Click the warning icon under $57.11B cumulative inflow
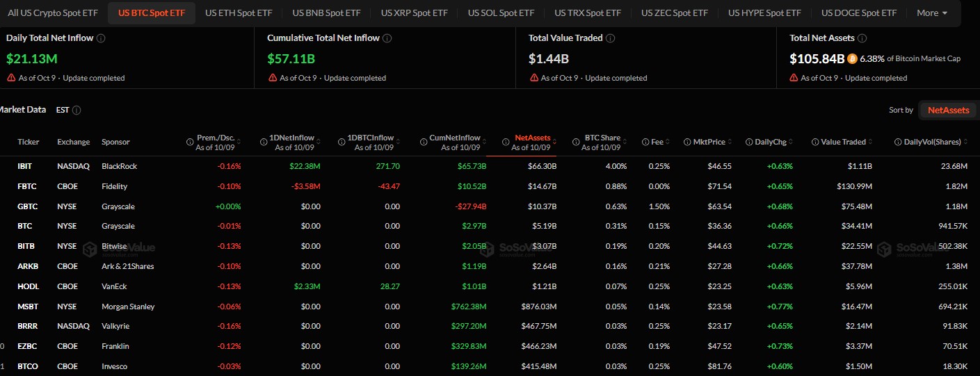The image size is (980, 376). [273, 78]
